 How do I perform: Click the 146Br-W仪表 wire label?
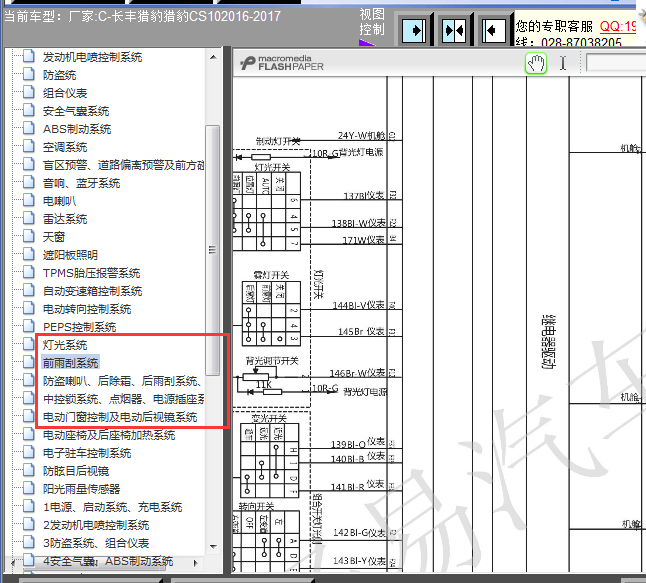tap(357, 373)
